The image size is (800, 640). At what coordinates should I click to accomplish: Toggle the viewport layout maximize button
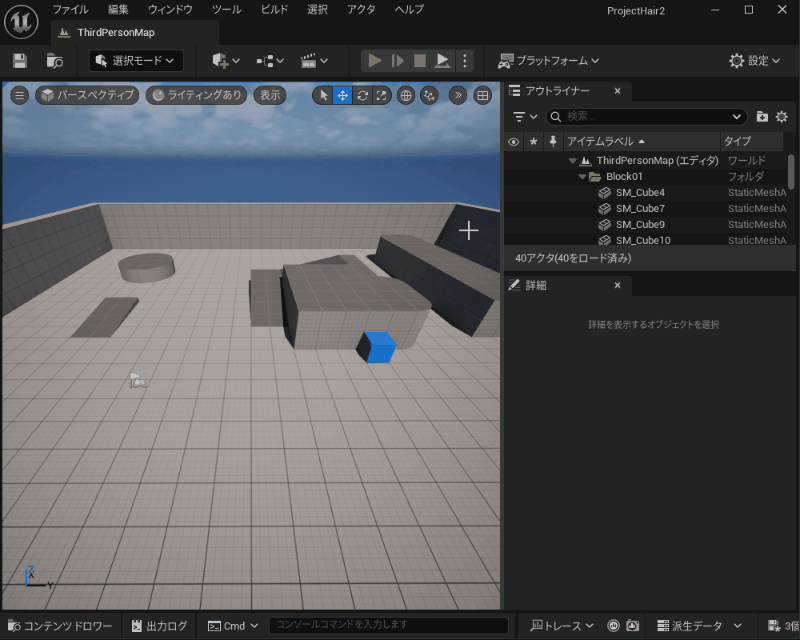483,96
